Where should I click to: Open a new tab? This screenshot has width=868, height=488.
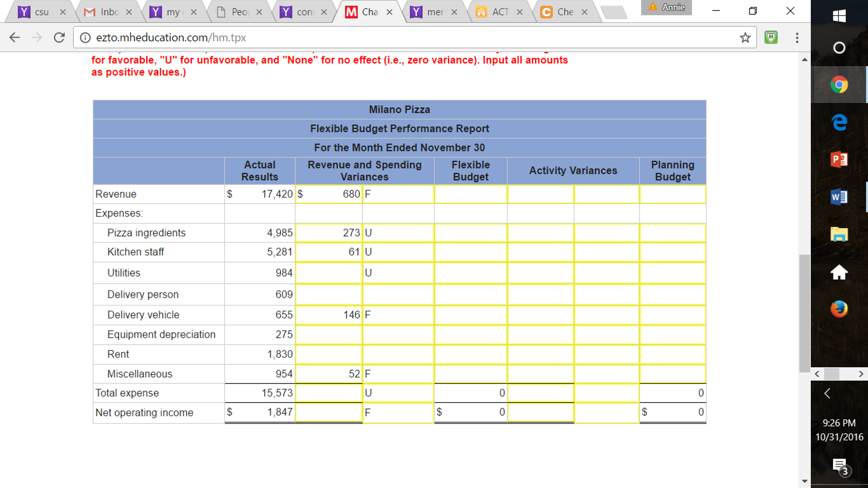[x=614, y=12]
